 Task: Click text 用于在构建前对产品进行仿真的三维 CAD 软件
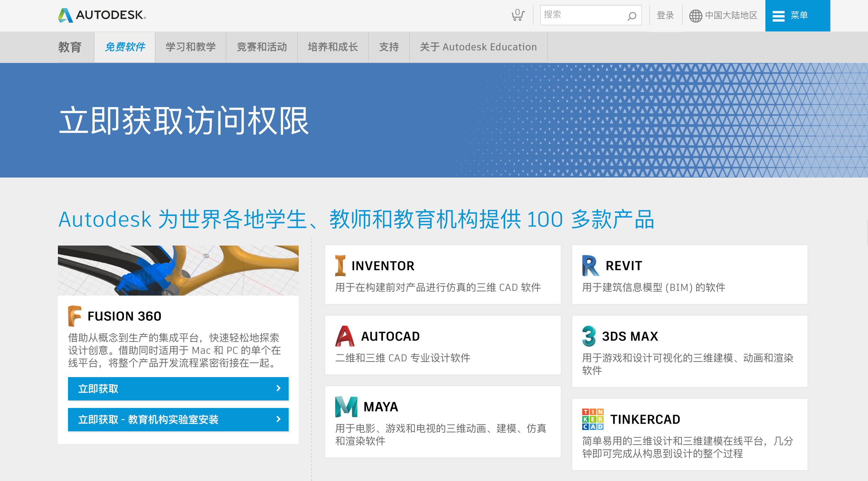(x=438, y=287)
